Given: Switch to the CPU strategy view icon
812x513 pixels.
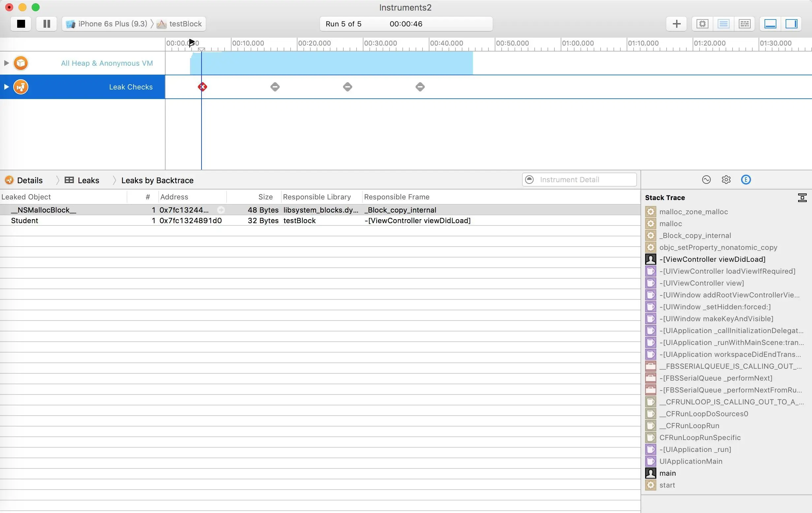Looking at the screenshot, I should click(x=702, y=24).
